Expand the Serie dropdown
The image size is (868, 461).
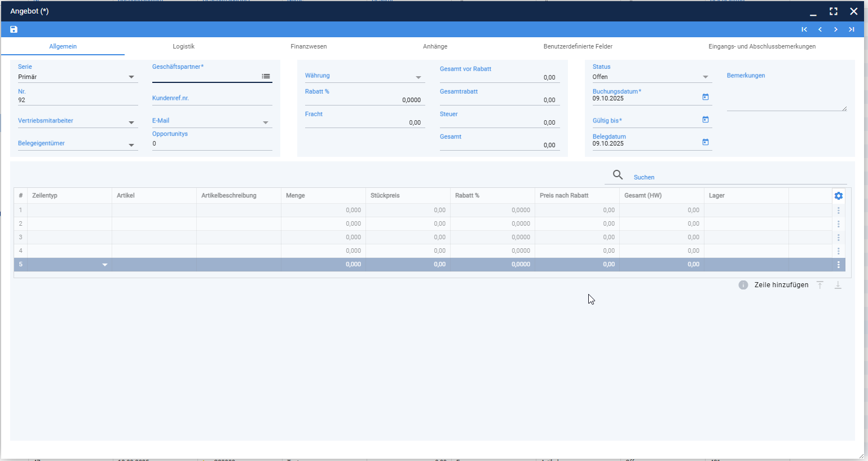coord(131,77)
